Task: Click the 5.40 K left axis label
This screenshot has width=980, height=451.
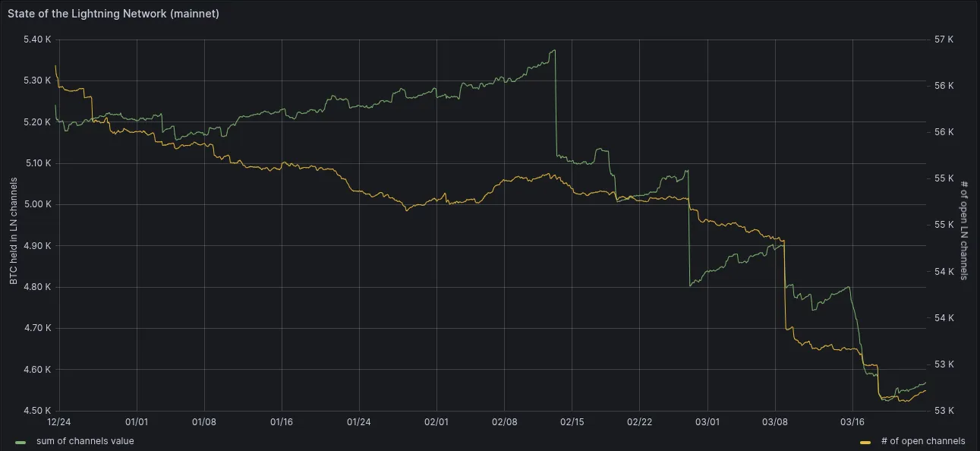Action: pos(36,39)
